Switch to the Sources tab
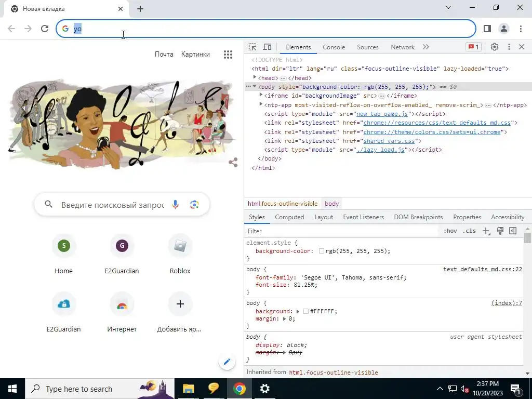The height and width of the screenshot is (399, 532). (x=367, y=47)
